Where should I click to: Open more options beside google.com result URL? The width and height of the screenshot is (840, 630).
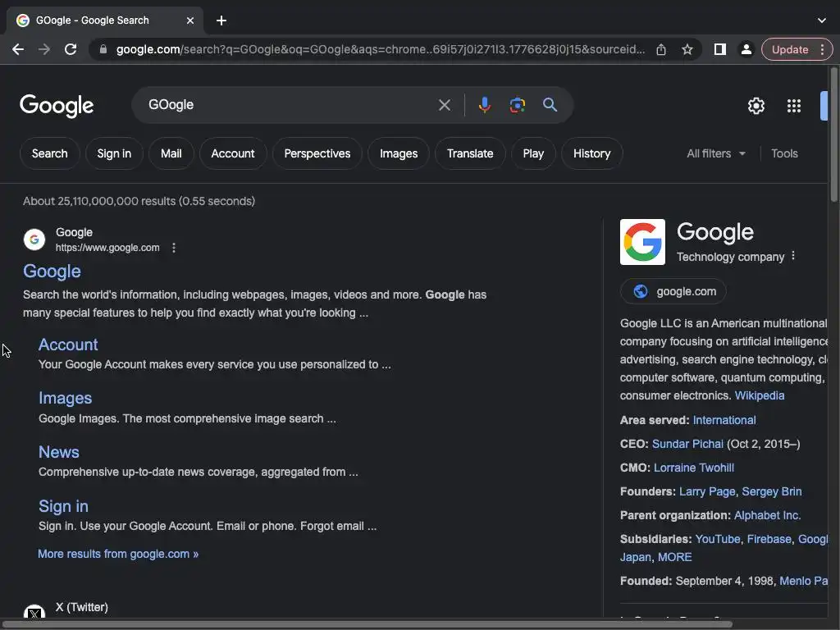coord(174,248)
